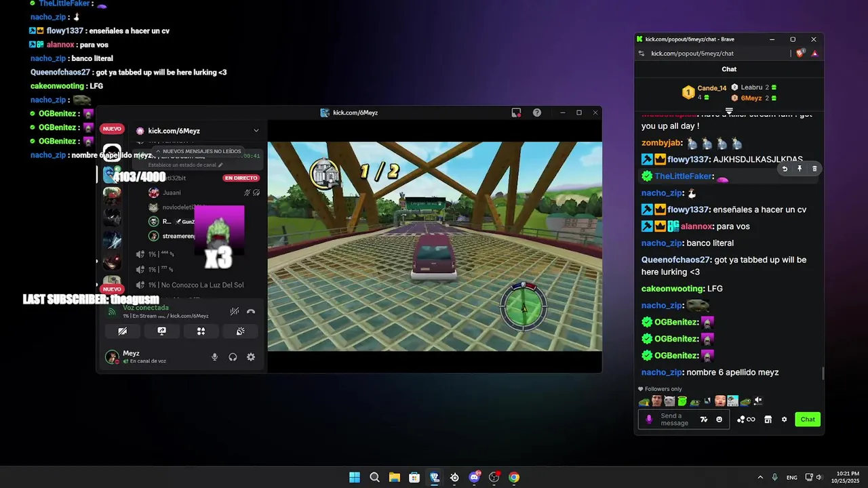Toggle Discord camera button
Image resolution: width=868 pixels, height=488 pixels.
coord(122,331)
